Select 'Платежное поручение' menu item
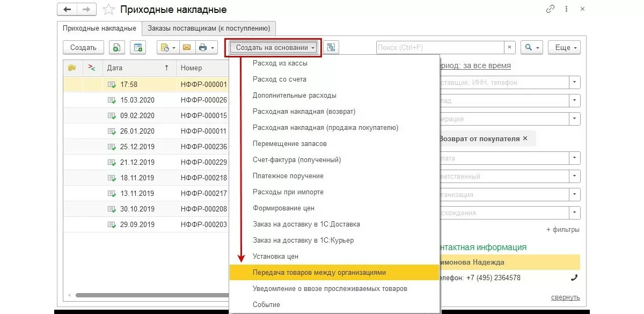The height and width of the screenshot is (314, 644). tap(334, 176)
